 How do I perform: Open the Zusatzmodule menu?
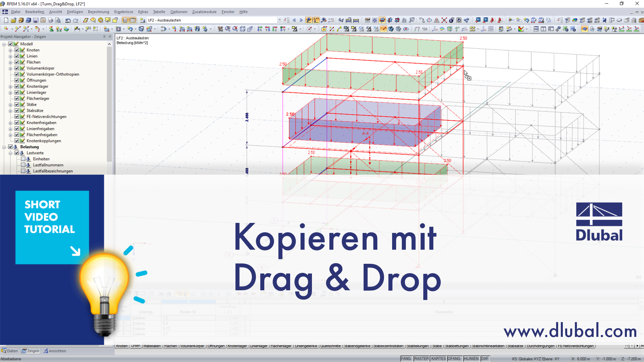tap(204, 12)
